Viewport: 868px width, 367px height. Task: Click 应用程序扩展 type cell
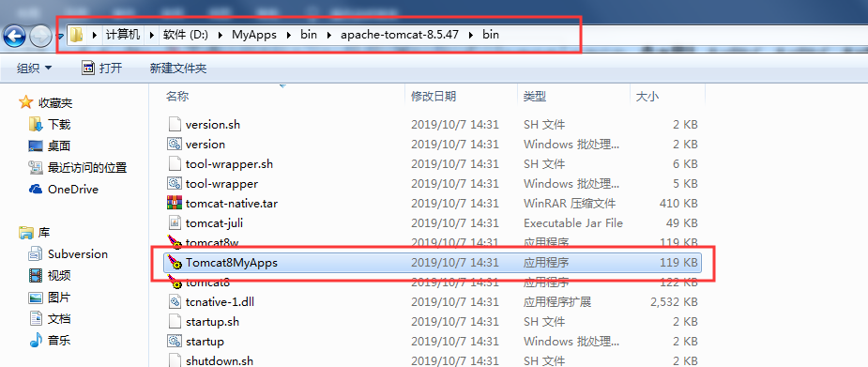(557, 302)
